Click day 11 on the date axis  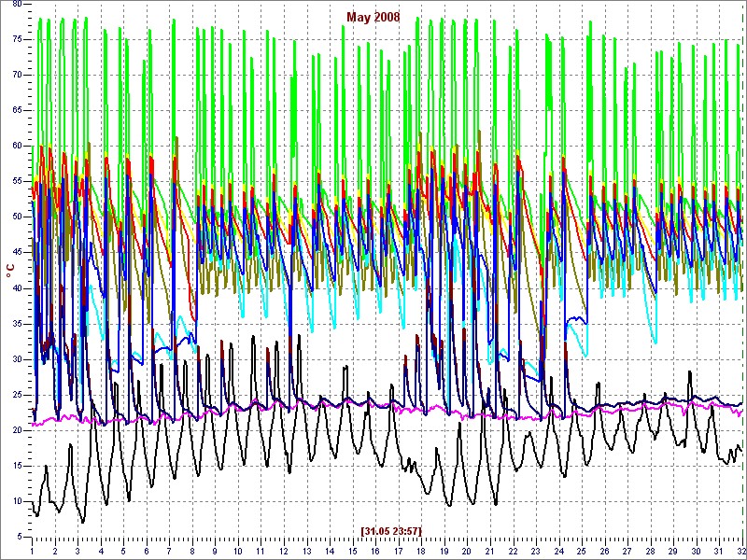(x=261, y=551)
